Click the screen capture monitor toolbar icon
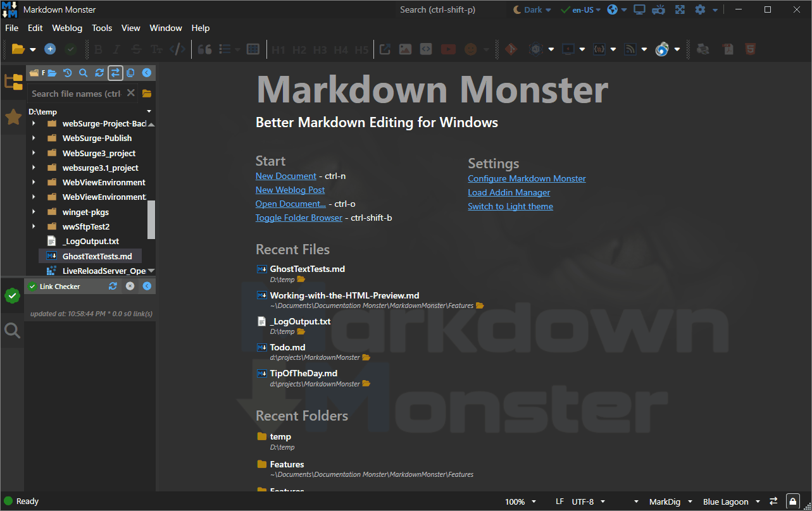The height and width of the screenshot is (511, 812). (x=568, y=49)
